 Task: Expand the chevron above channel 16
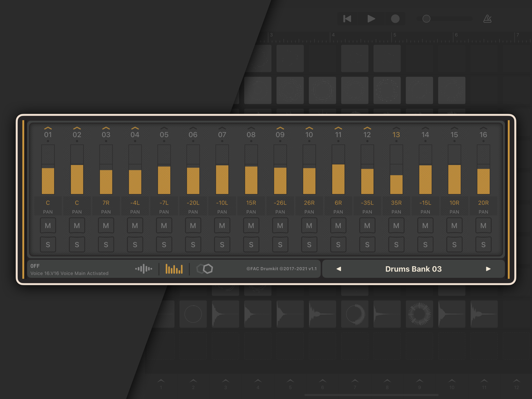pos(483,128)
